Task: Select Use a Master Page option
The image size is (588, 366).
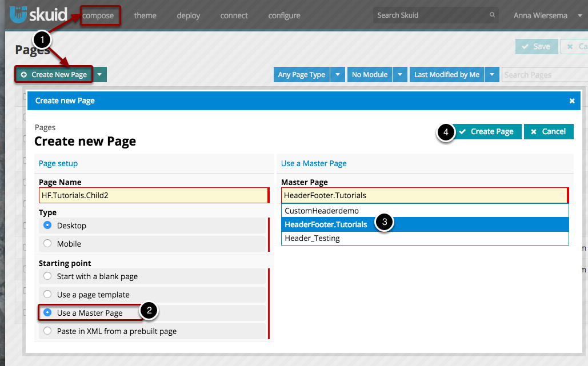Action: (x=47, y=312)
